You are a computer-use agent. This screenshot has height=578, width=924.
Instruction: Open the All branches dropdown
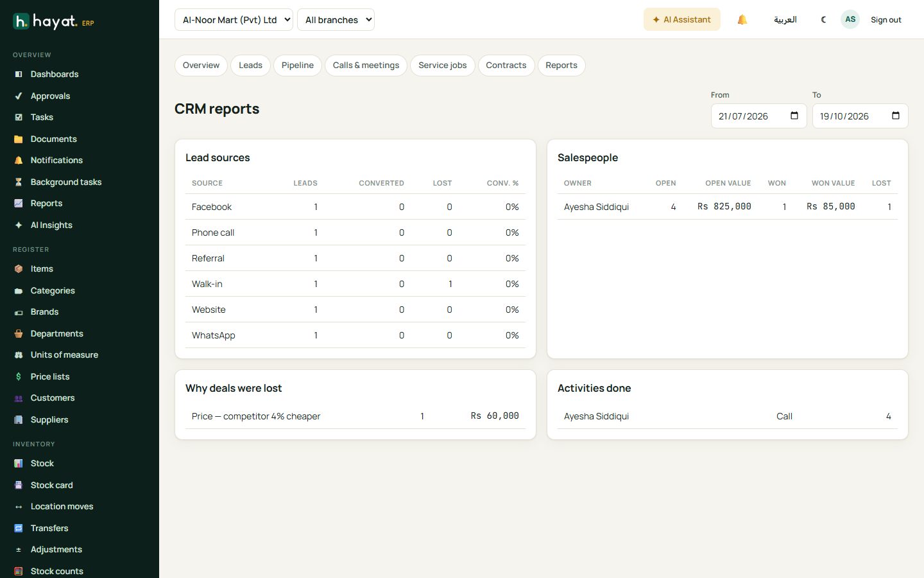tap(336, 20)
